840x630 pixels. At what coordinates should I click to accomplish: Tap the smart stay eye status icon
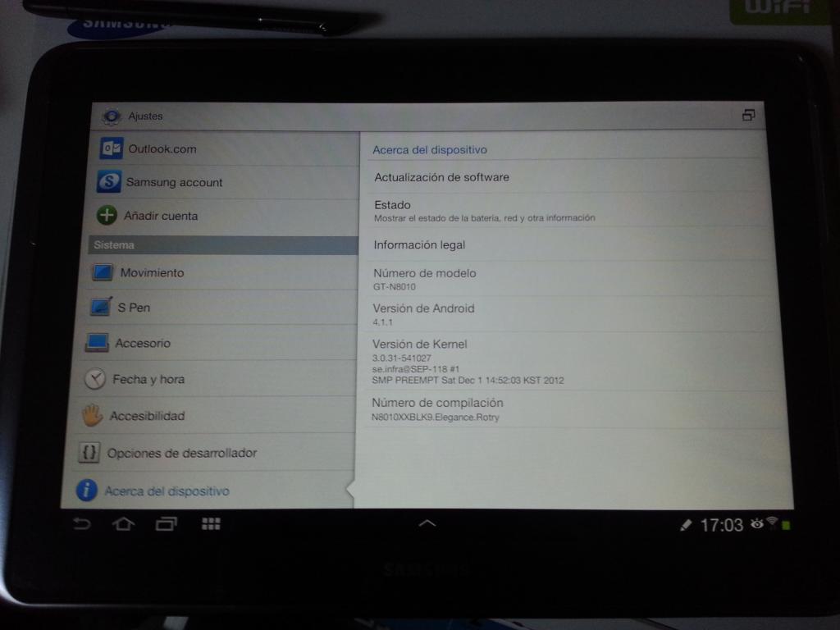[756, 523]
